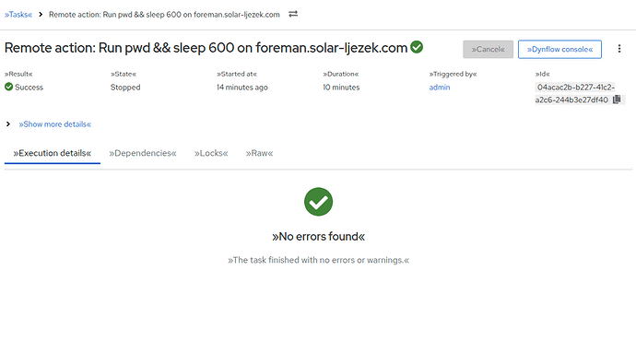Image resolution: width=636 pixels, height=364 pixels.
Task: Click the large green checkmark icon
Action: coord(318,202)
